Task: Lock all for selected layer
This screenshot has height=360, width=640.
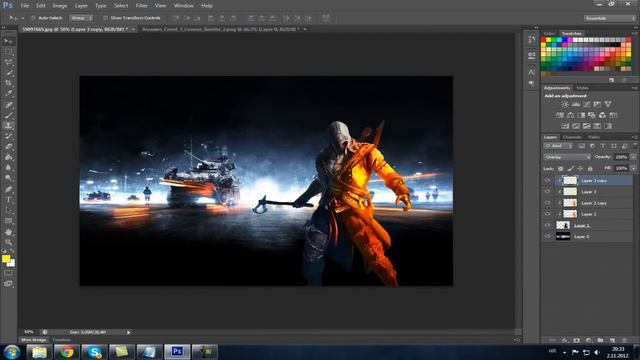Action: [590, 169]
